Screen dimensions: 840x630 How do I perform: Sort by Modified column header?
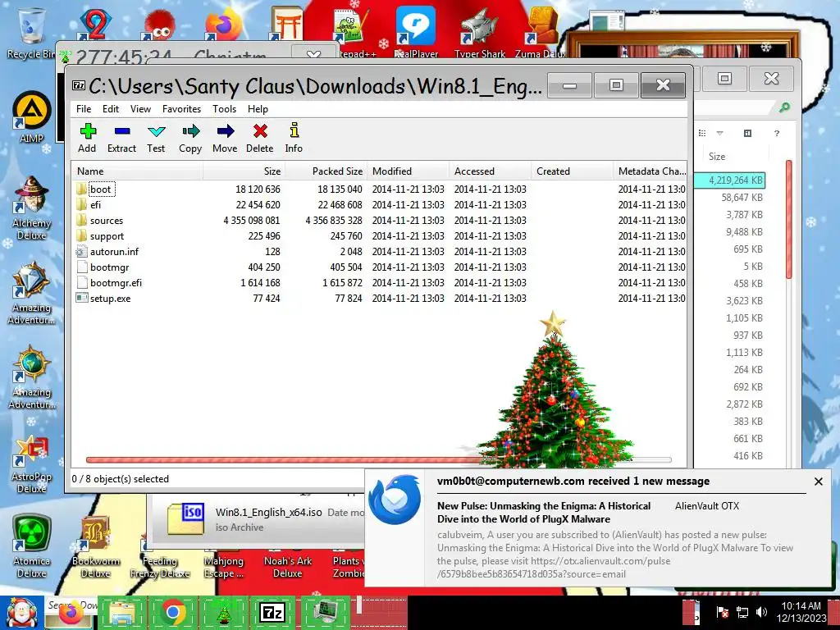click(407, 171)
